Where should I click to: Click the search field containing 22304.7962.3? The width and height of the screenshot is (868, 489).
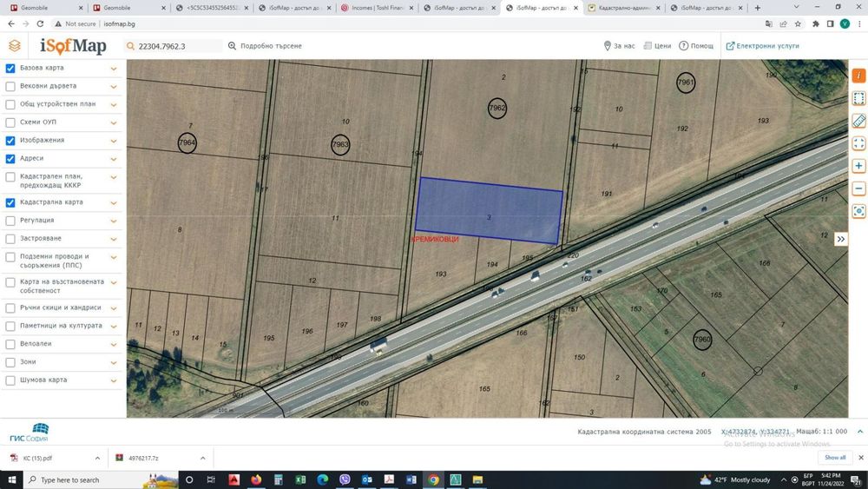coord(178,46)
